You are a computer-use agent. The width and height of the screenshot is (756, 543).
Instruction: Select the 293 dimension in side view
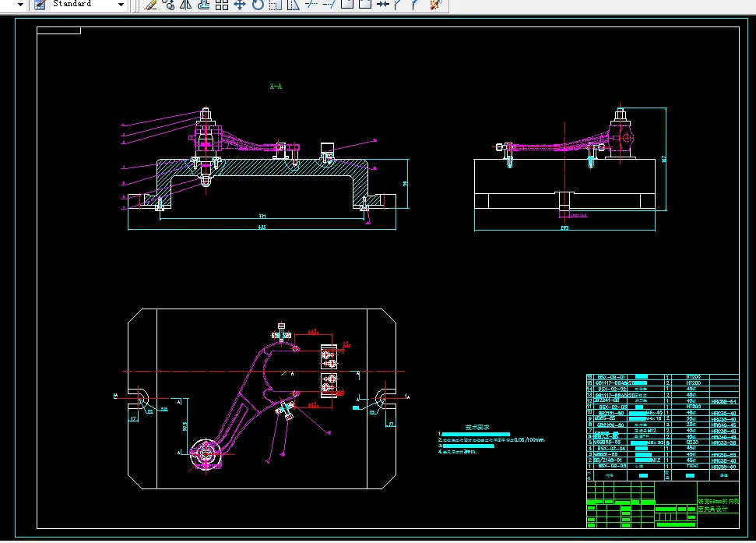(x=564, y=228)
